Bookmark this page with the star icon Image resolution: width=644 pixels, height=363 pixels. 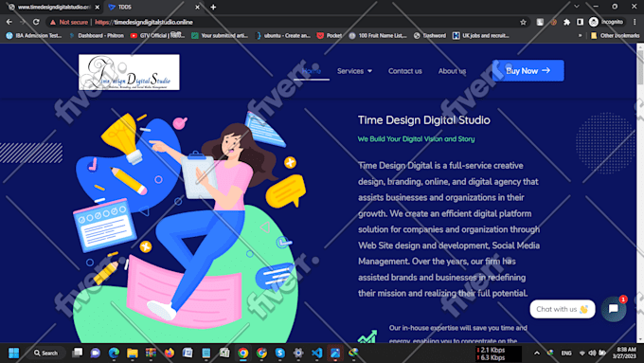click(523, 22)
